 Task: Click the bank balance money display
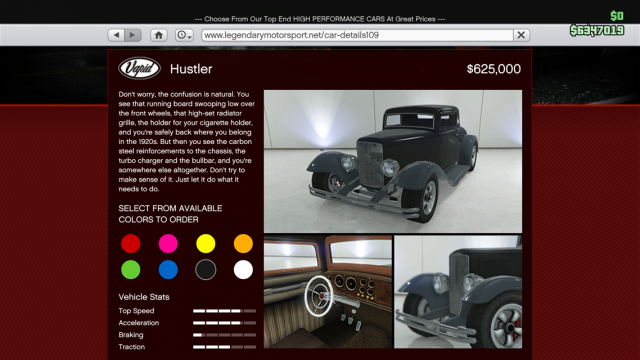597,30
